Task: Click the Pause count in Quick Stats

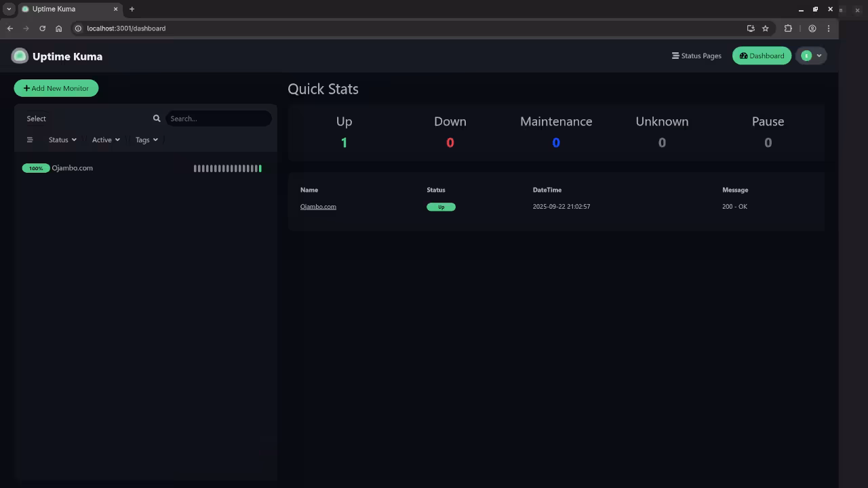Action: (x=768, y=142)
